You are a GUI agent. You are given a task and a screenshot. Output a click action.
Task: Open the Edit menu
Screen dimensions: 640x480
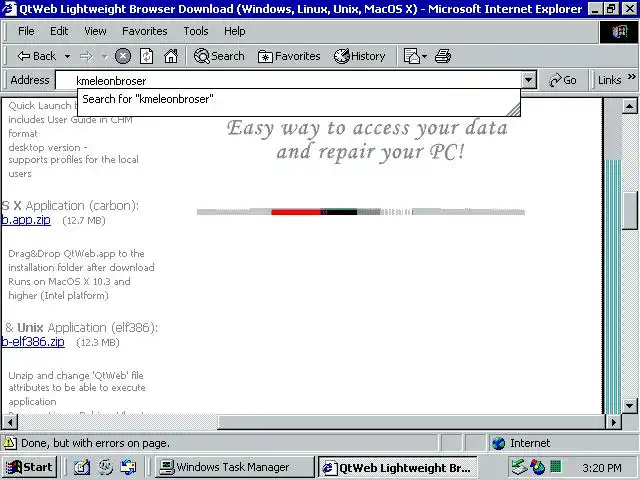59,31
